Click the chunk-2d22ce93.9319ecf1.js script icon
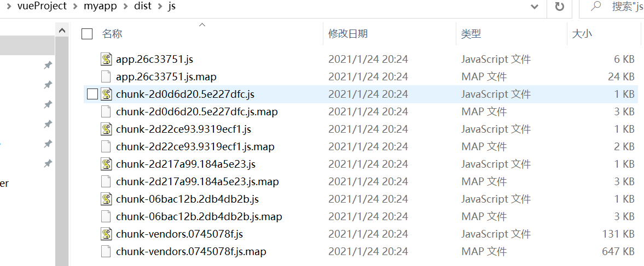This screenshot has height=266, width=644. (106, 129)
